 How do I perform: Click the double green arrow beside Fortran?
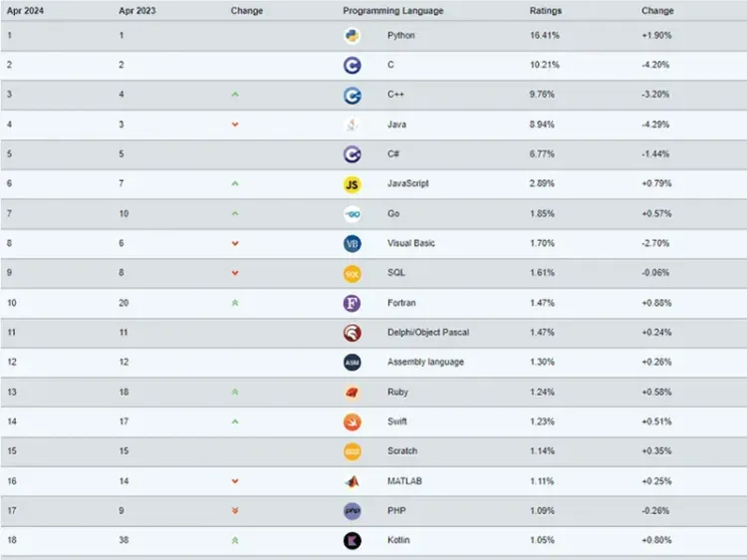point(235,303)
